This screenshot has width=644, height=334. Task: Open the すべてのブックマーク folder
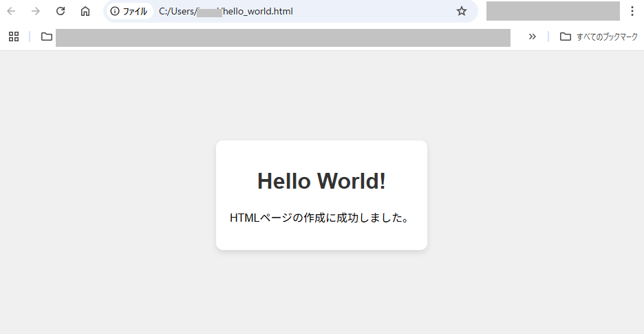click(x=599, y=36)
